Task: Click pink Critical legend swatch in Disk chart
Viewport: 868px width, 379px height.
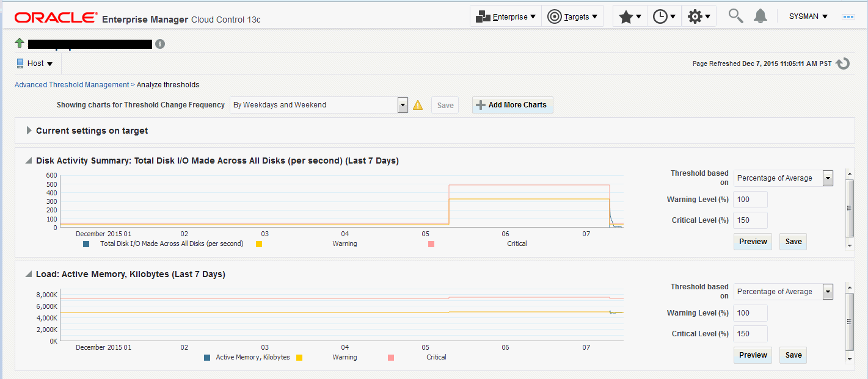Action: tap(431, 244)
